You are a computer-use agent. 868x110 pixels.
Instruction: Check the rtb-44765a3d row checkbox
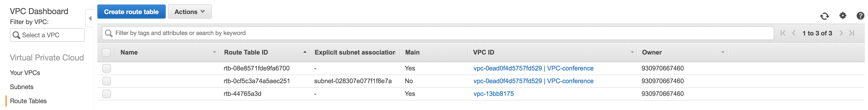click(106, 94)
